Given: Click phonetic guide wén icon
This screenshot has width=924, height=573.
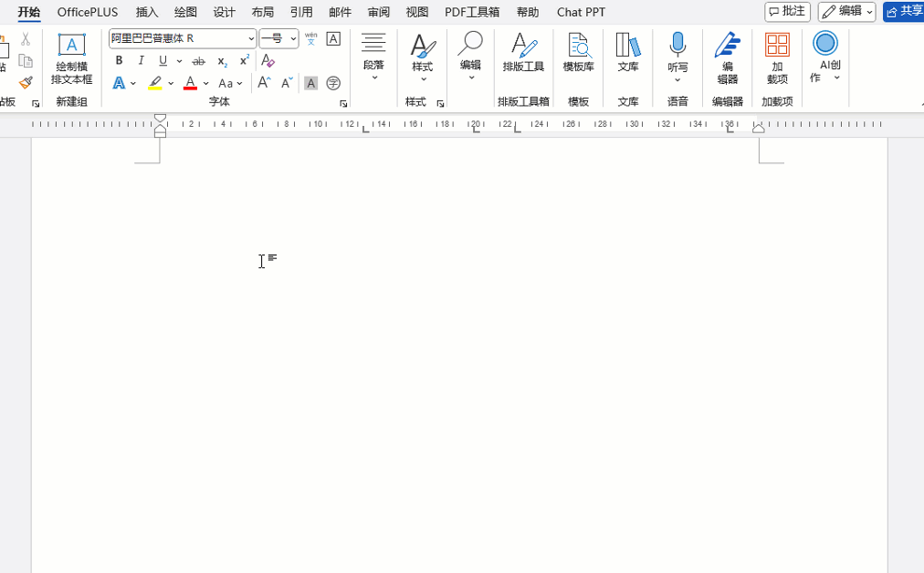Looking at the screenshot, I should (x=311, y=39).
